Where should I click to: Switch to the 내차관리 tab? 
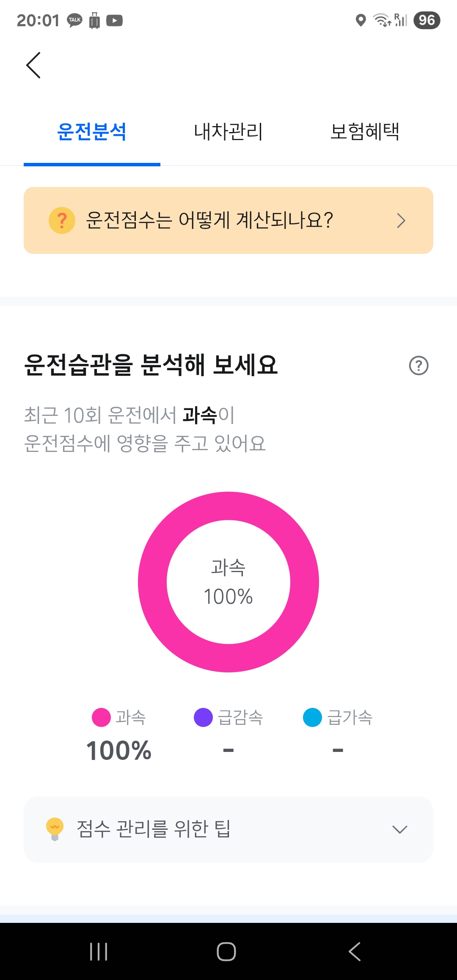click(228, 132)
